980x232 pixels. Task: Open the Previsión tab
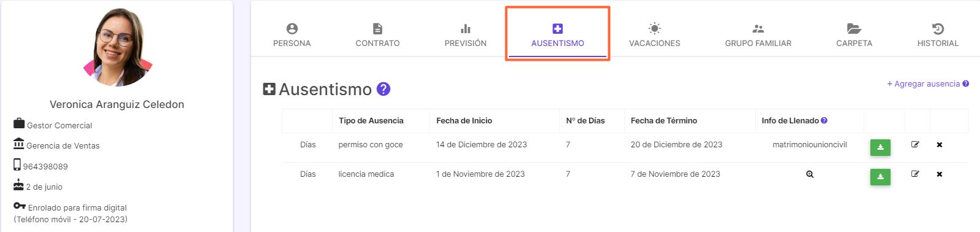466,35
